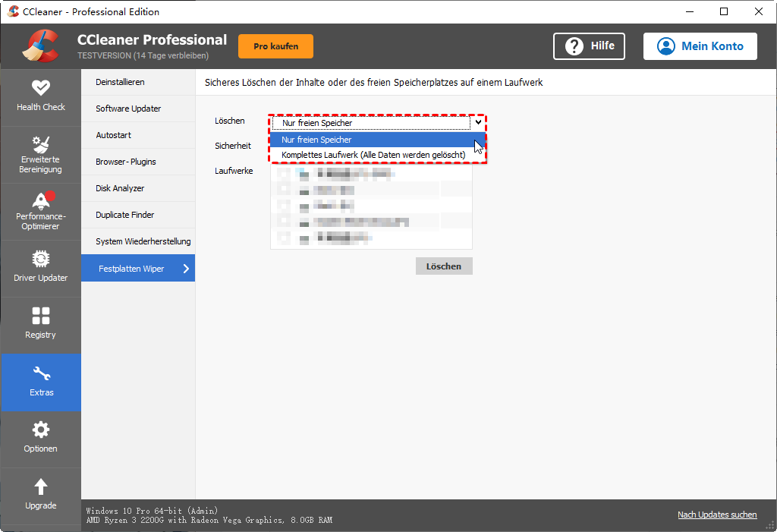Image resolution: width=777 pixels, height=532 pixels.
Task: Open Software Updater in the Extras menu
Action: coord(138,109)
